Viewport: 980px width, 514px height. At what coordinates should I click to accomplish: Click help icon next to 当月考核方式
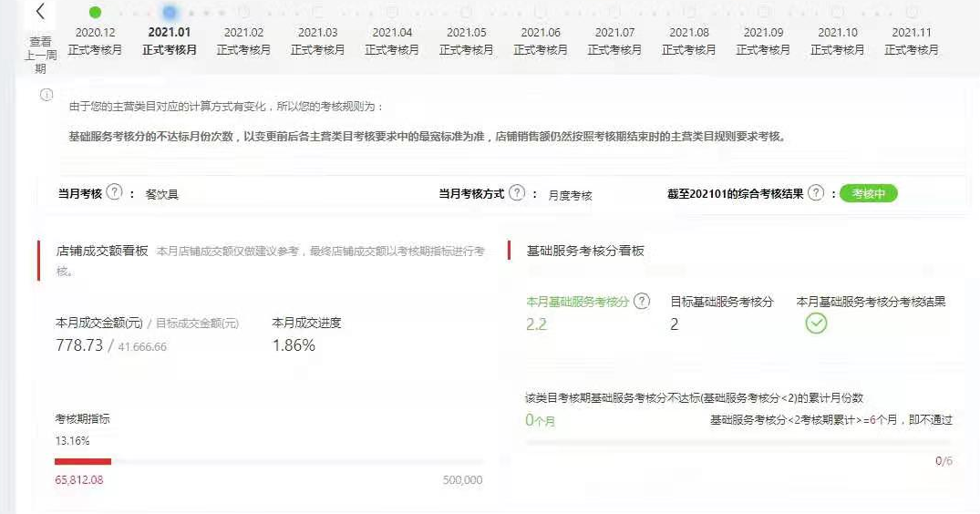click(x=517, y=192)
